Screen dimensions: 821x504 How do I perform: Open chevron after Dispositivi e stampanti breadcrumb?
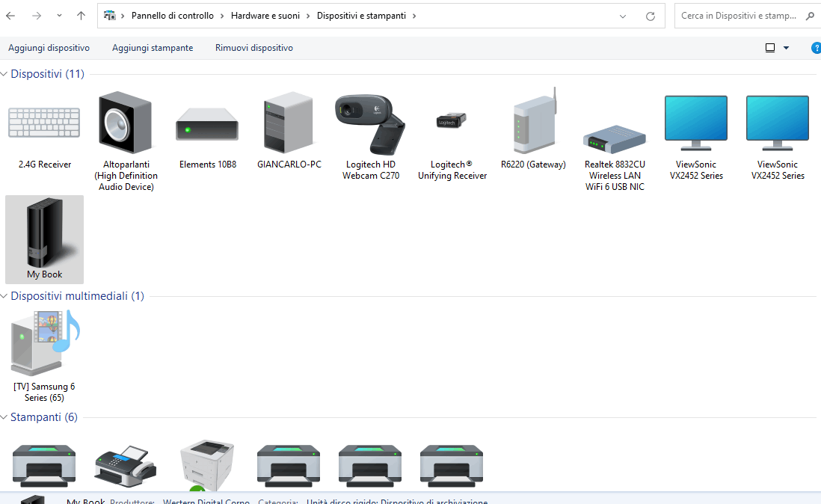pyautogui.click(x=414, y=16)
